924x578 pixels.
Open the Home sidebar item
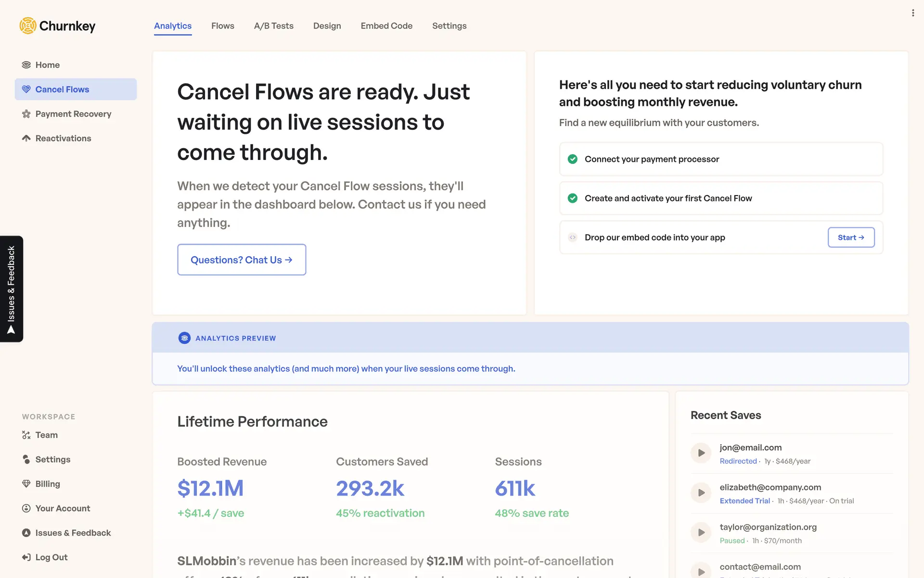[x=47, y=65]
